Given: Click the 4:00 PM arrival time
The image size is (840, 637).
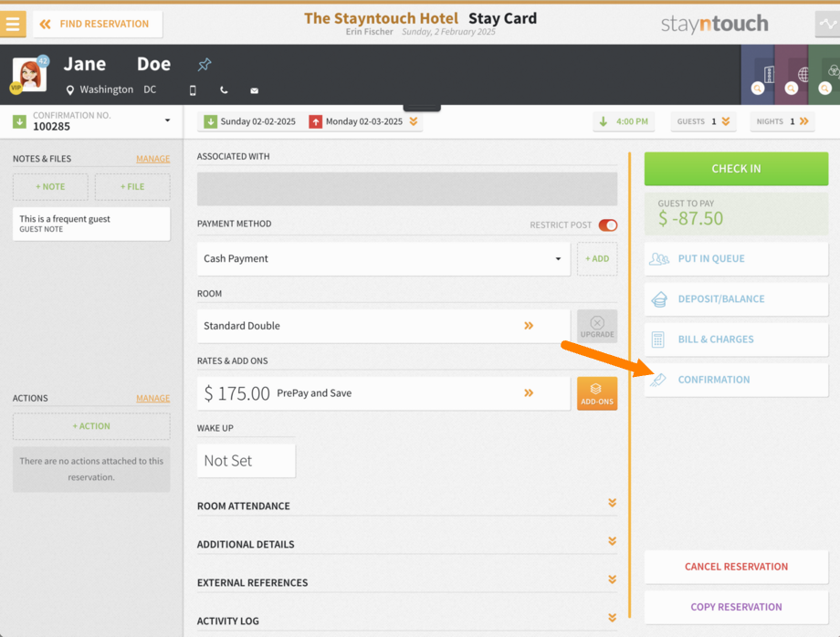Looking at the screenshot, I should click(x=624, y=121).
